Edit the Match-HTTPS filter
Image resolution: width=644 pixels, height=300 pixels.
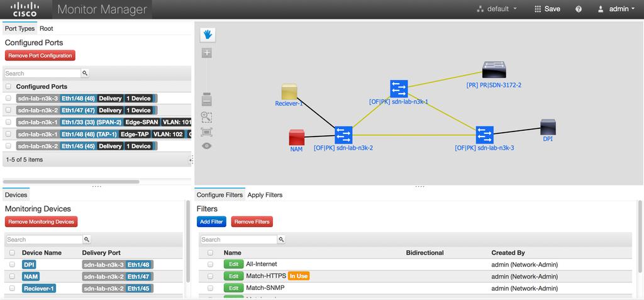tap(234, 276)
